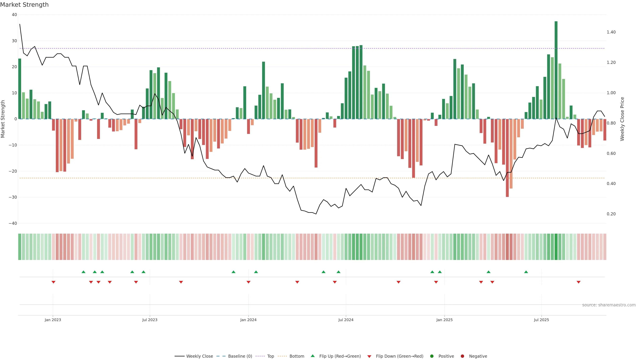Click the rightmost red flip-down triangle marker

point(578,282)
